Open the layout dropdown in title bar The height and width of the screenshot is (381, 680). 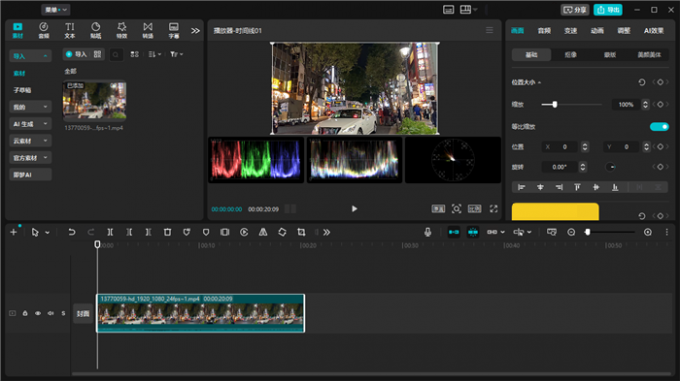[x=468, y=10]
